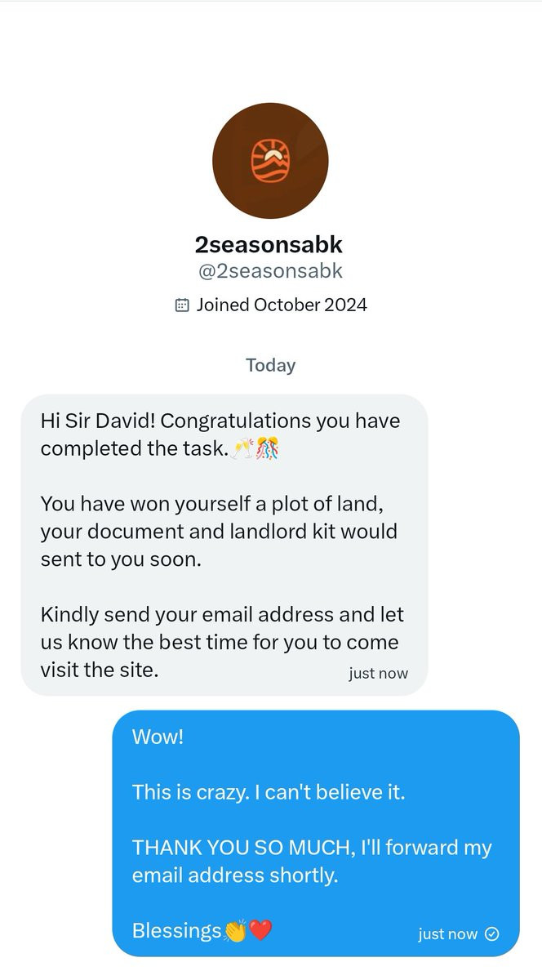Click the confetti emoji after 'task.'

(267, 448)
